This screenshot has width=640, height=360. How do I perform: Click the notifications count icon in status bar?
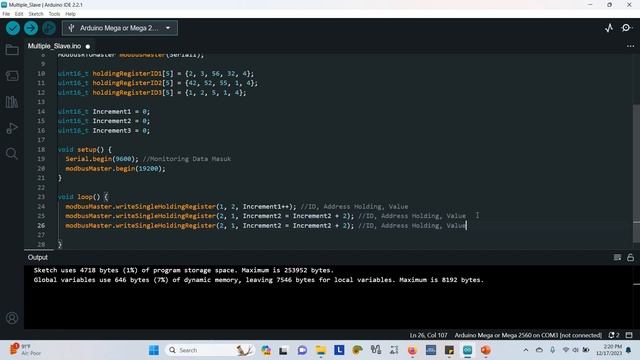(x=614, y=335)
